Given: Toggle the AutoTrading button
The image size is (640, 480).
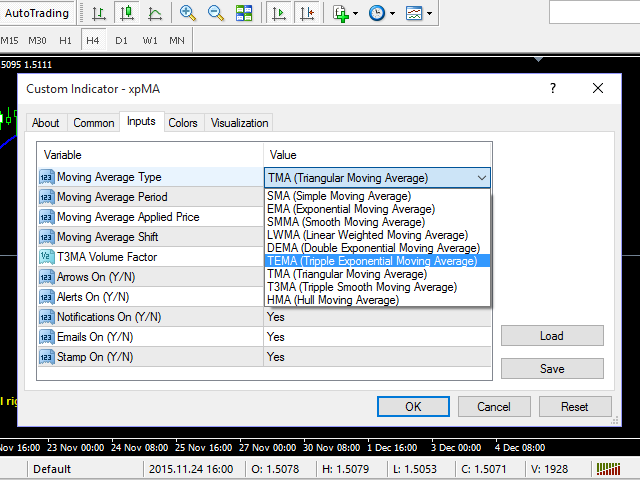Looking at the screenshot, I should click(36, 13).
